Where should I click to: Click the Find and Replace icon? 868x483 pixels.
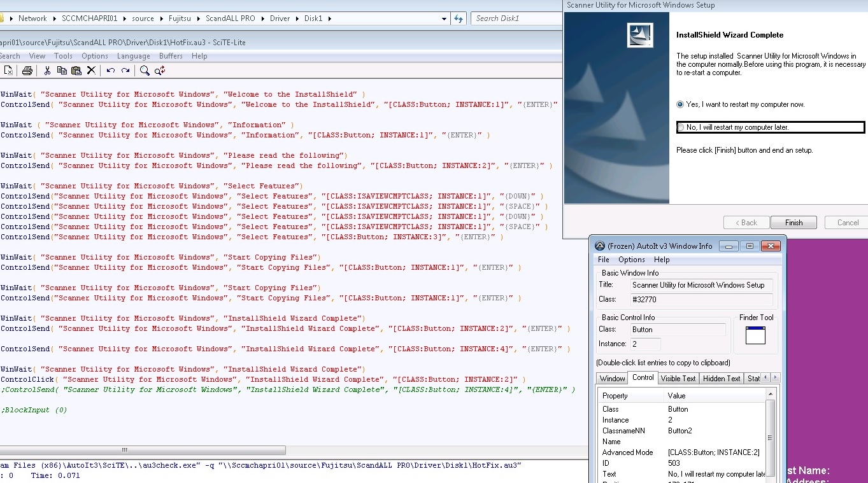point(160,71)
